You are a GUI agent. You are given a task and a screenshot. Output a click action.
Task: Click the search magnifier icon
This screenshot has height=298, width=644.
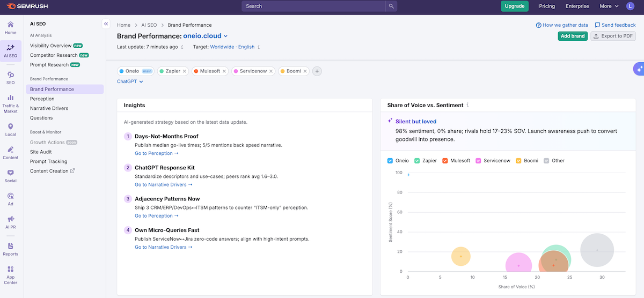[x=392, y=6]
